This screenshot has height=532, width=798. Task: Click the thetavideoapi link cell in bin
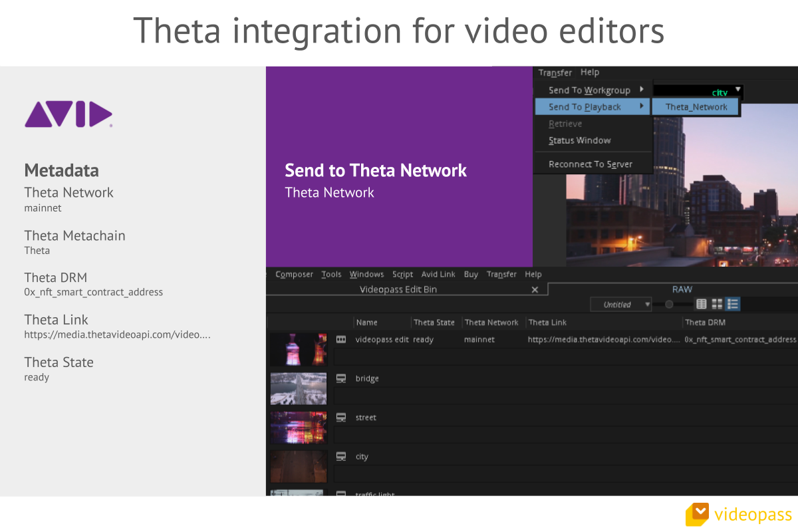pos(604,339)
